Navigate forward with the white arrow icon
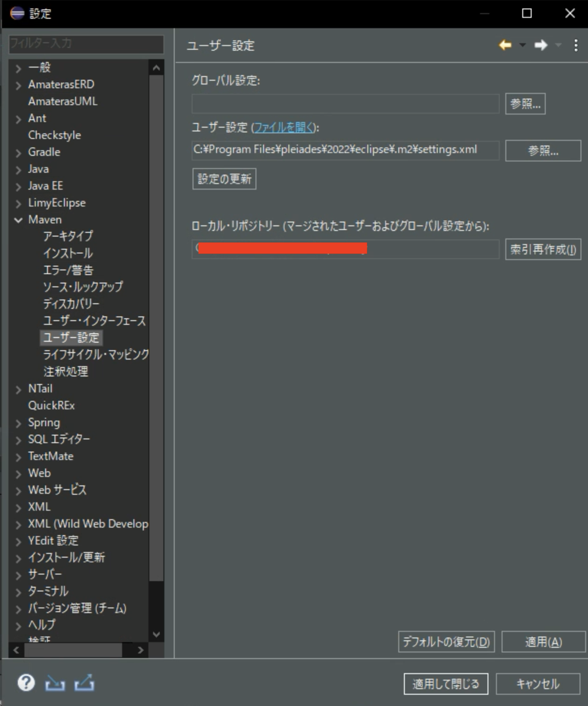Screen dimensions: 588x706 [541, 45]
